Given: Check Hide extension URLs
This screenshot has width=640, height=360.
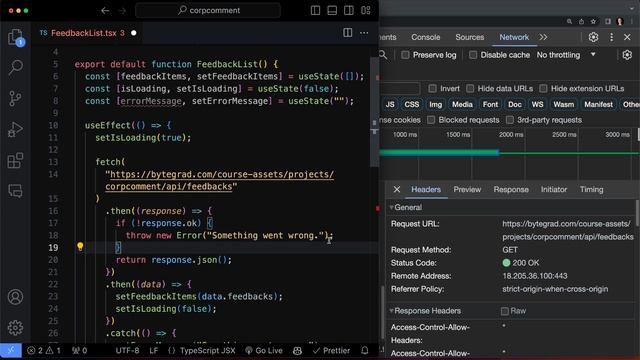Looking at the screenshot, I should [x=543, y=89].
